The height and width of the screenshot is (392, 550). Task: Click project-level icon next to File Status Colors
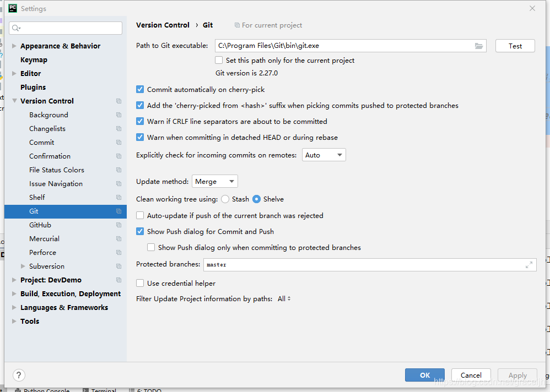(x=119, y=170)
